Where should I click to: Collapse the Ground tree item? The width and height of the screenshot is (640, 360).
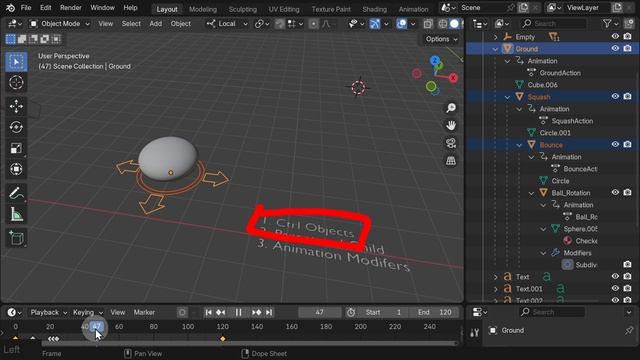click(x=495, y=49)
